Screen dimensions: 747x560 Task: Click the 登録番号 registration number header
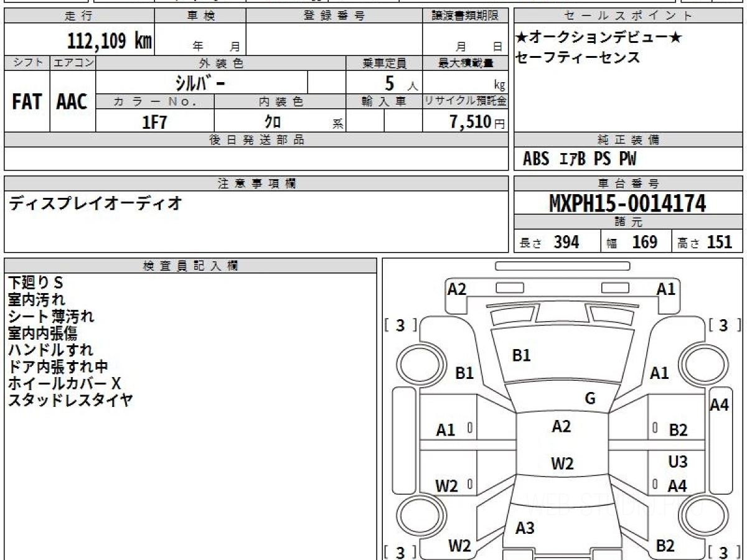334,16
